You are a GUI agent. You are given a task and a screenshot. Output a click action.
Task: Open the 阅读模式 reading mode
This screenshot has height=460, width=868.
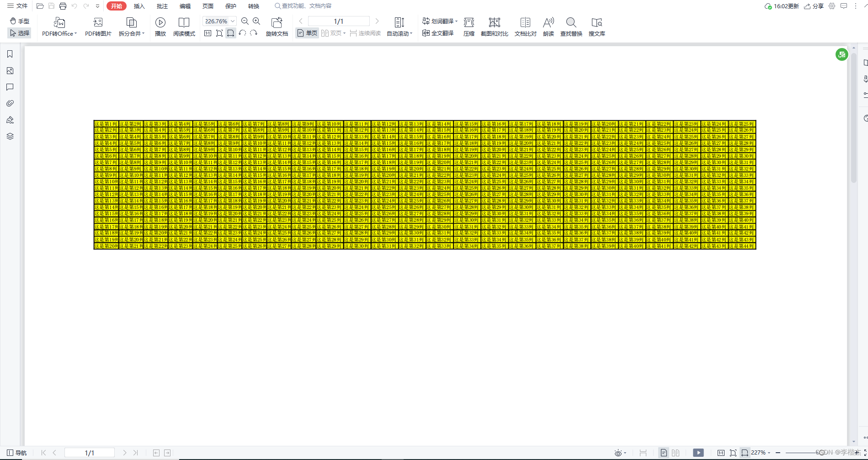[x=184, y=27]
